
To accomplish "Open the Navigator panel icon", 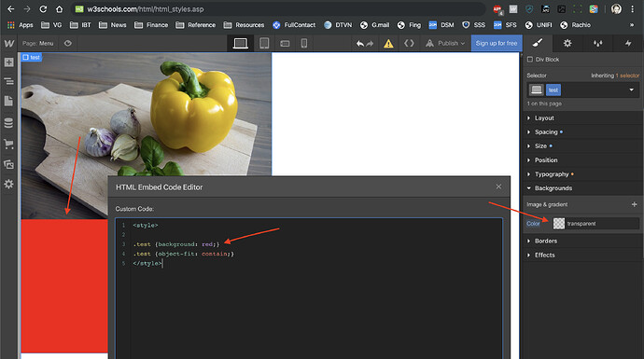I will 8,81.
